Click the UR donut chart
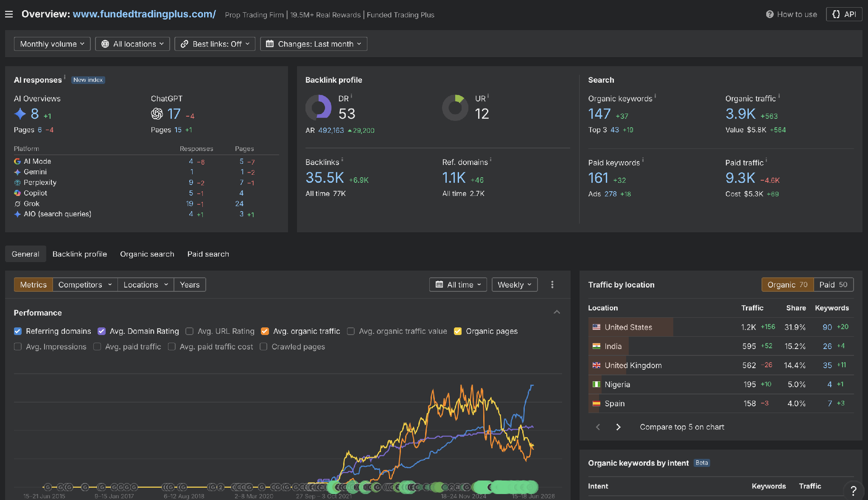Image resolution: width=868 pixels, height=500 pixels. 455,108
